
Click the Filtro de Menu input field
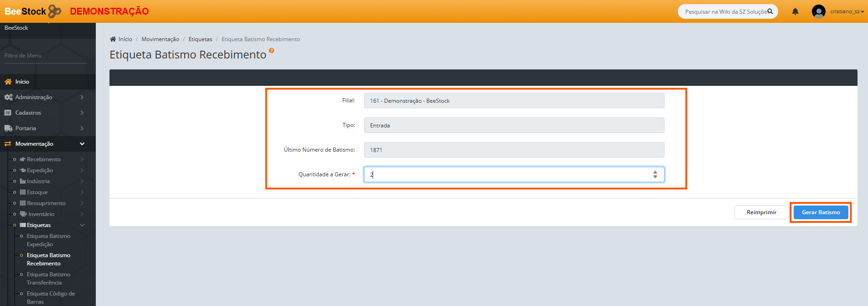pos(45,56)
